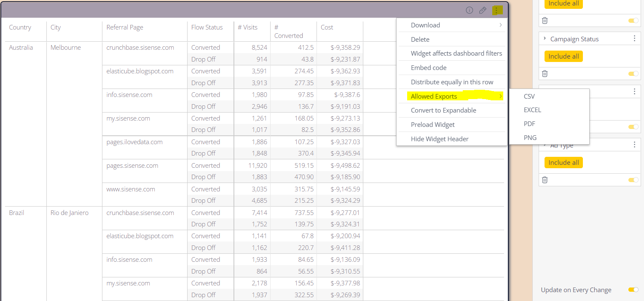
Task: Toggle switch of filter above Campaign Status
Action: [633, 20]
